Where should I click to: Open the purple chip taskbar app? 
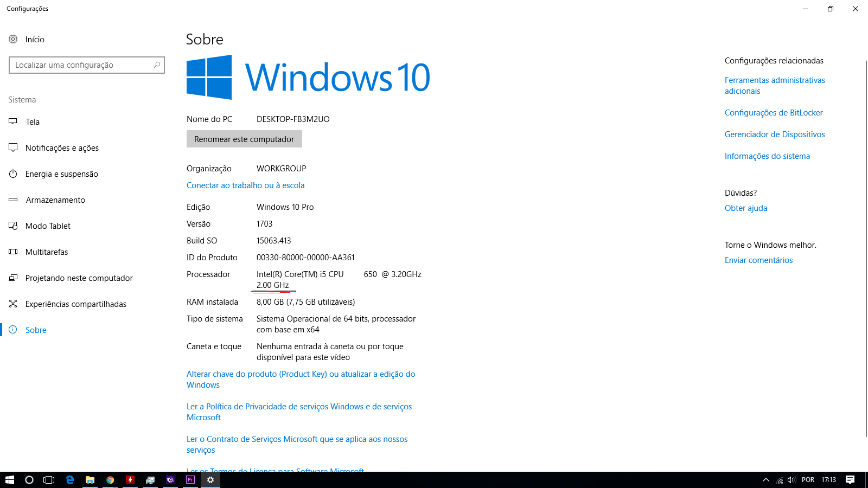tap(170, 480)
